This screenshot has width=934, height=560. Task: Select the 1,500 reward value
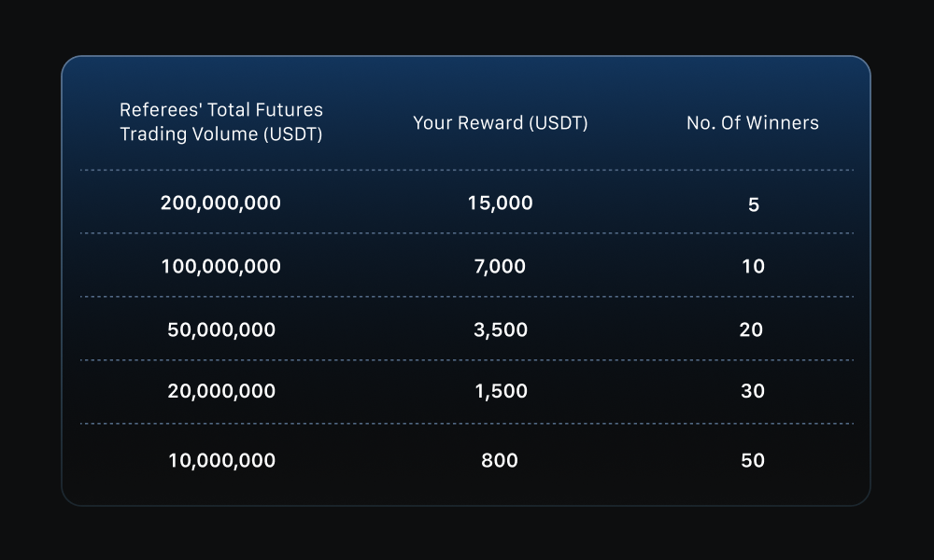point(501,391)
